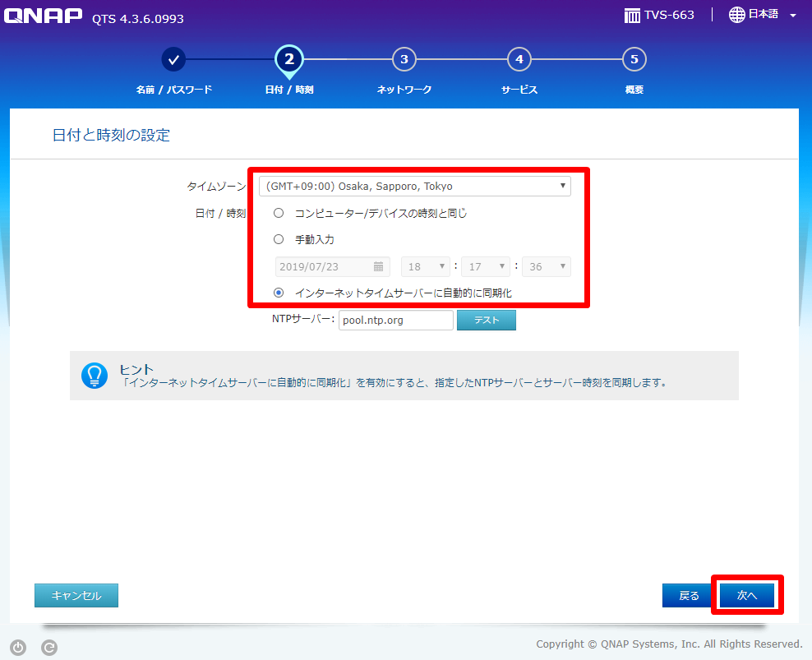This screenshot has height=660, width=812.
Task: Open the 概要 step label
Action: point(634,90)
